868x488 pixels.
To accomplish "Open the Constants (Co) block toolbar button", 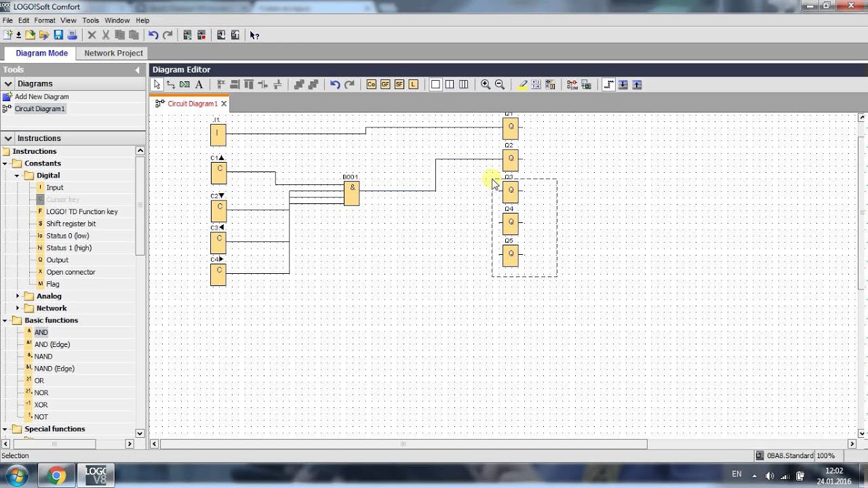I will click(x=371, y=85).
